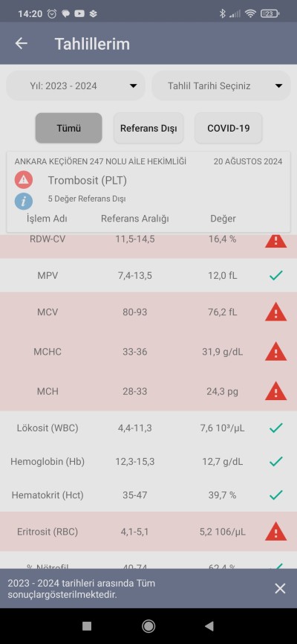Tap the Android recent apps square button
297x644 pixels.
coord(87,626)
